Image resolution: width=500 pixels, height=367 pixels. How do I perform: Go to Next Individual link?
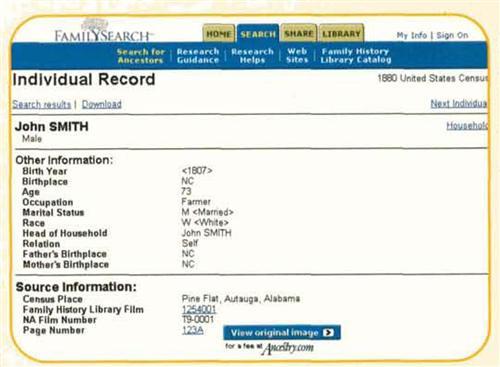459,104
